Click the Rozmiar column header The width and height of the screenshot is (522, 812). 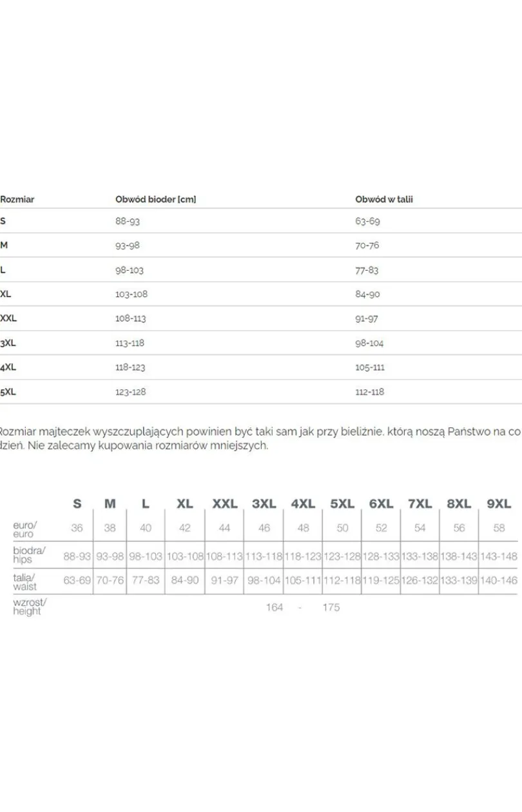[17, 200]
